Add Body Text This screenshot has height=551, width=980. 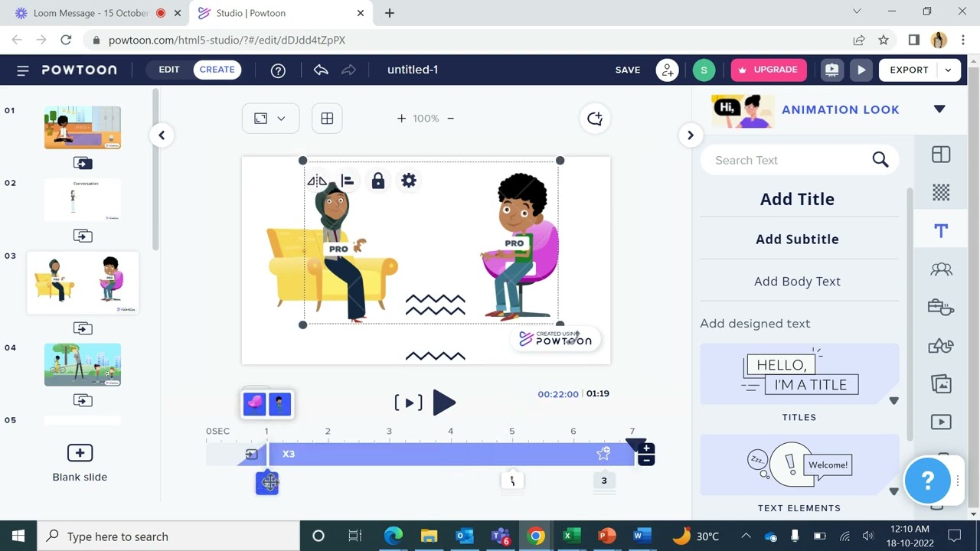797,282
